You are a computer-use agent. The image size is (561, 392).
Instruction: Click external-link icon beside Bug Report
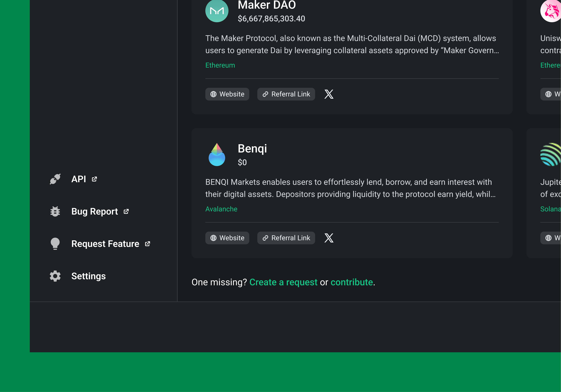point(126,212)
